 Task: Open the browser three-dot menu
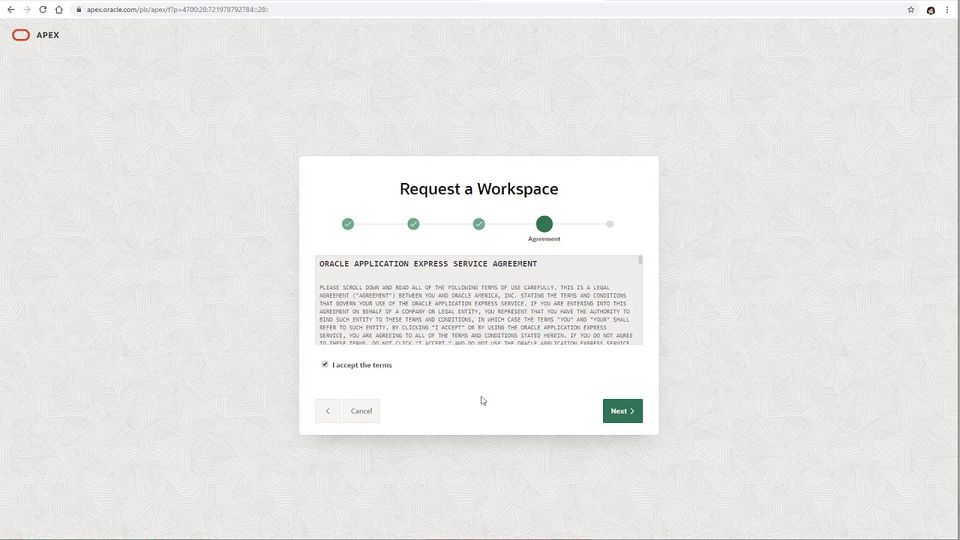[947, 10]
